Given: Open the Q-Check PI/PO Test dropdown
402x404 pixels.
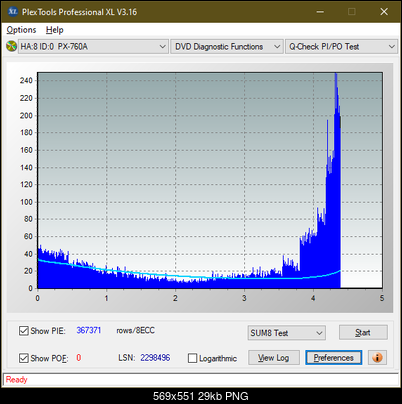Looking at the screenshot, I should tap(341, 47).
